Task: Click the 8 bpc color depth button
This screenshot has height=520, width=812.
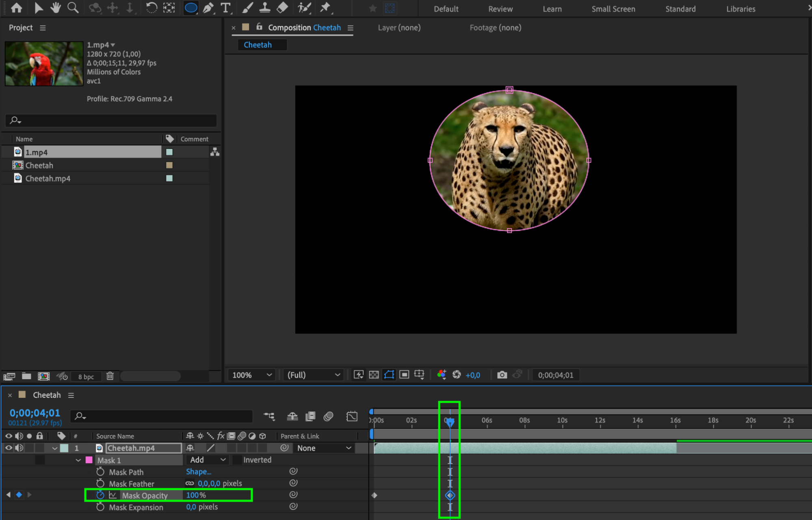Action: tap(86, 377)
